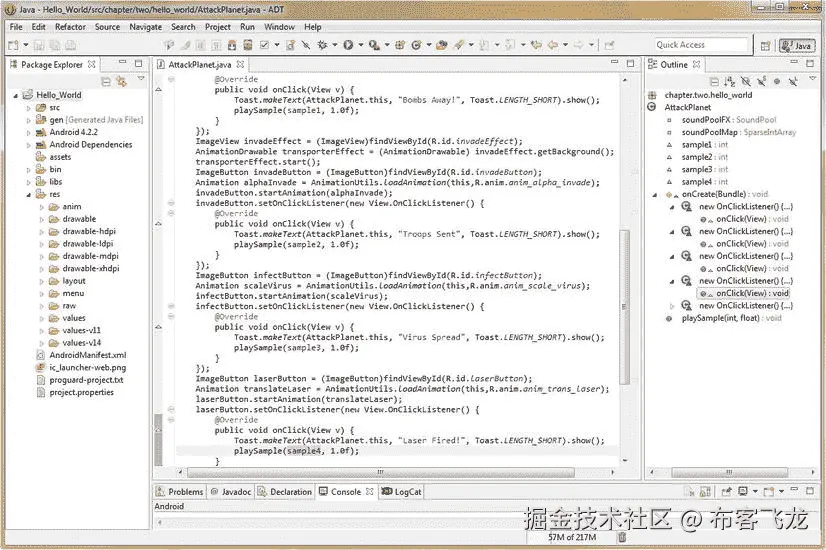The image size is (826, 550).
Task: Minimize the Outline view
Action: point(794,62)
